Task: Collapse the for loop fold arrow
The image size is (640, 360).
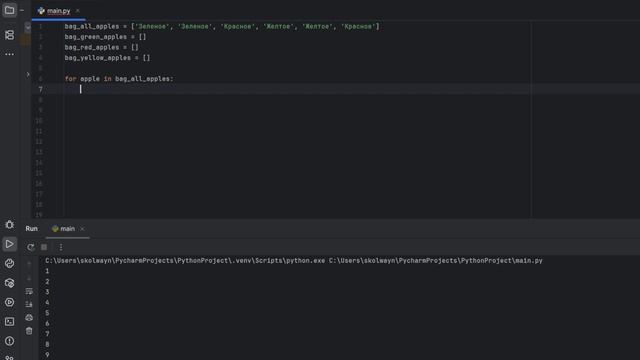Action: [28, 75]
